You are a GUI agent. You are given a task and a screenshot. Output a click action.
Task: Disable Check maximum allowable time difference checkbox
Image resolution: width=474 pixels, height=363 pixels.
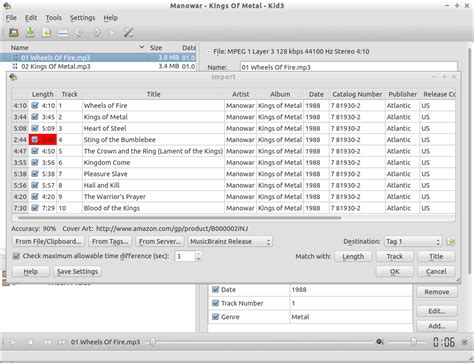(x=16, y=256)
